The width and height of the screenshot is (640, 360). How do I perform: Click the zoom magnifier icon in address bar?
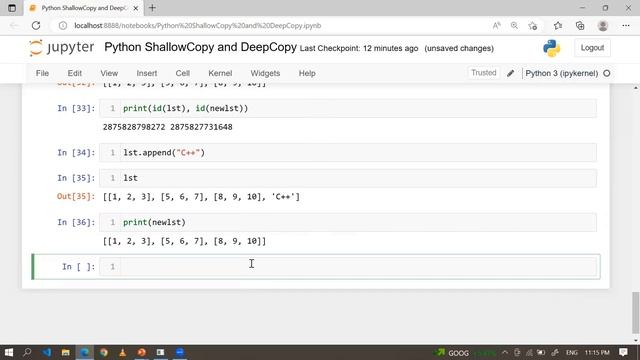click(x=514, y=25)
